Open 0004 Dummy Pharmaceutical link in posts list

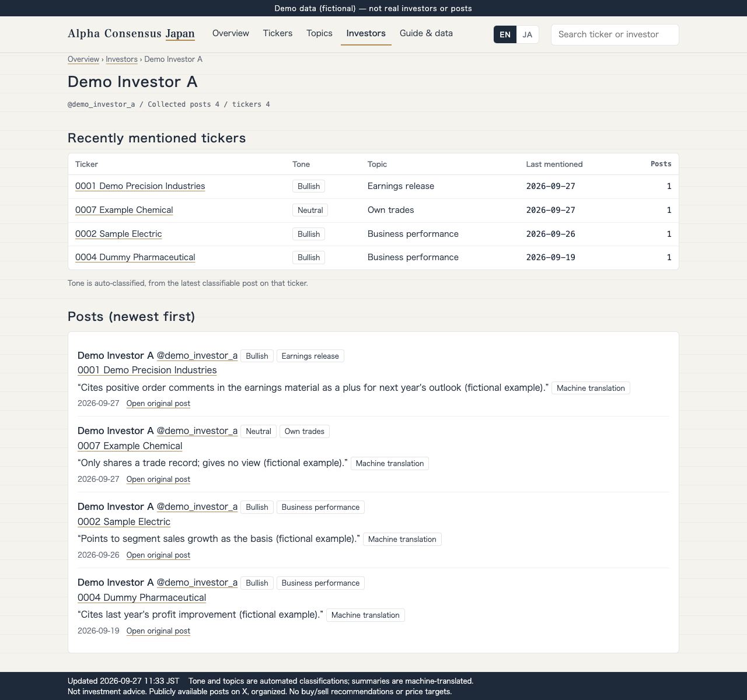tap(142, 598)
